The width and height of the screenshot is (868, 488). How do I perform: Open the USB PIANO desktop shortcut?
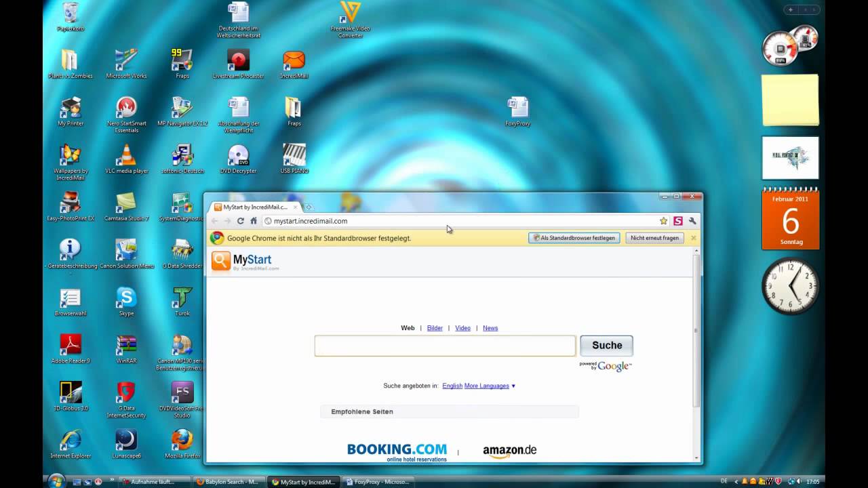tap(294, 159)
